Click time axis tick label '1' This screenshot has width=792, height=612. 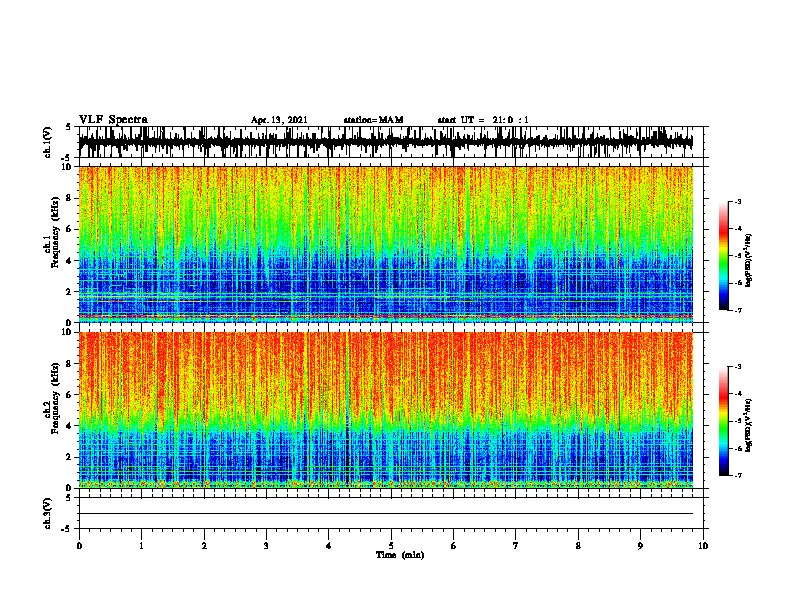[141, 546]
